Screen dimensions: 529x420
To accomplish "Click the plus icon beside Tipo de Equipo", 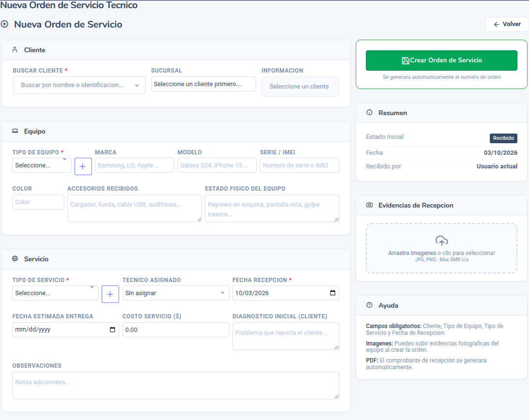I will 83,166.
